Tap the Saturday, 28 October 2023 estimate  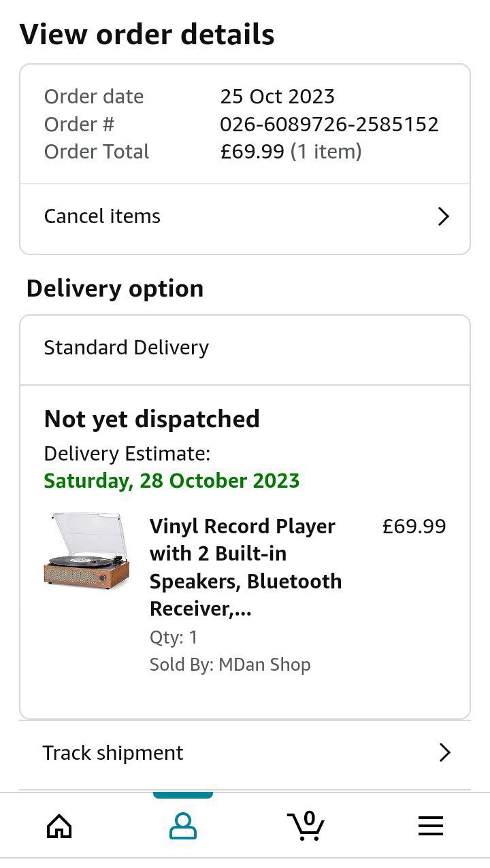[171, 481]
